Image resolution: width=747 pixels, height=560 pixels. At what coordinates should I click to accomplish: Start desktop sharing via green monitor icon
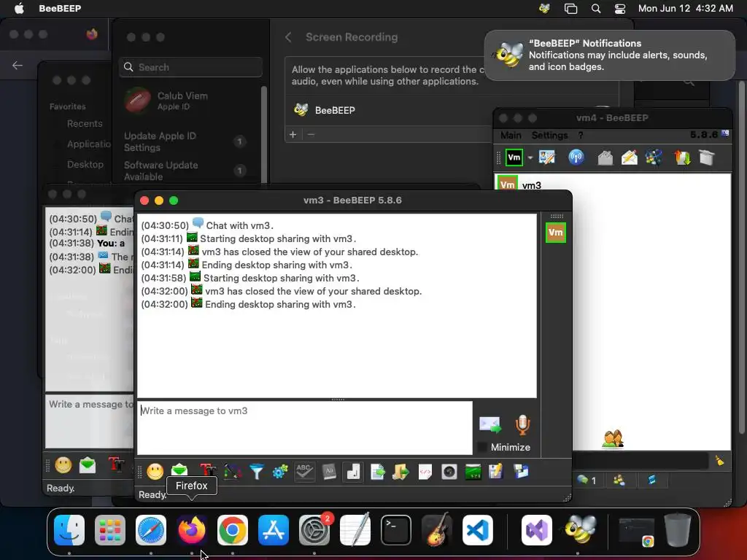coord(473,472)
